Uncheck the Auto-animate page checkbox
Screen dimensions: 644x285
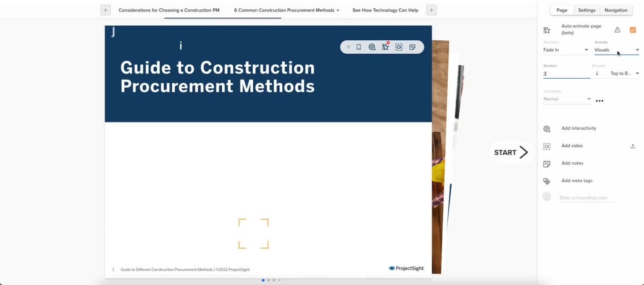point(632,30)
